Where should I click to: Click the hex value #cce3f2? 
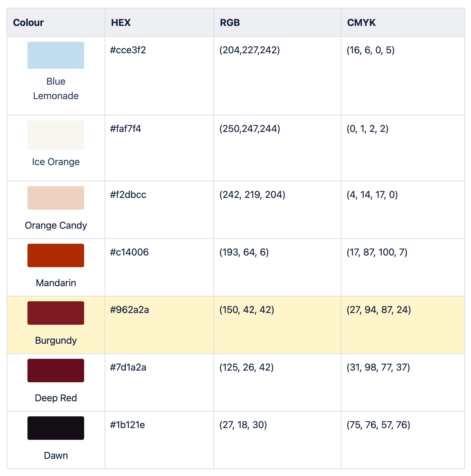coord(128,50)
